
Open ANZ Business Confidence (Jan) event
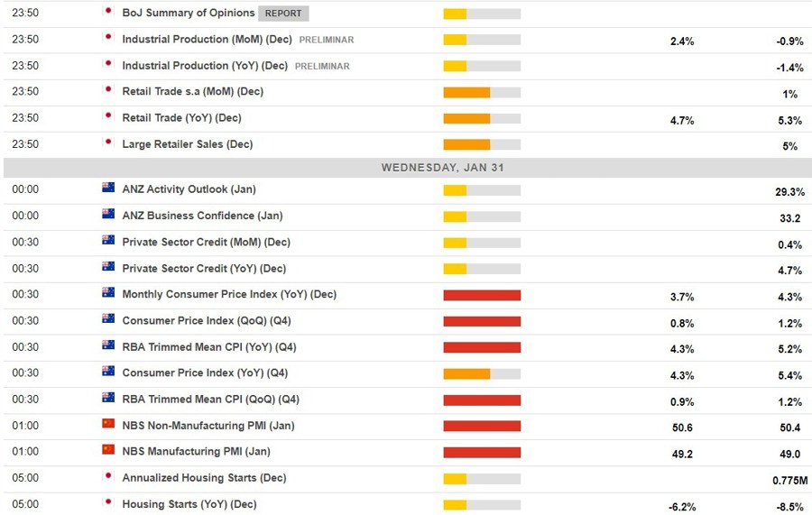[x=202, y=216]
